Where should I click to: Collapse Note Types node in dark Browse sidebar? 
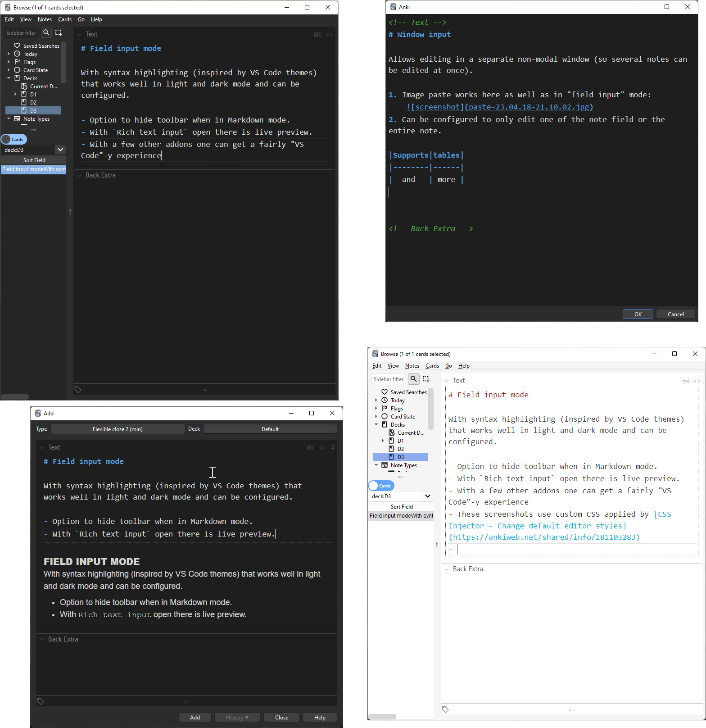click(9, 118)
